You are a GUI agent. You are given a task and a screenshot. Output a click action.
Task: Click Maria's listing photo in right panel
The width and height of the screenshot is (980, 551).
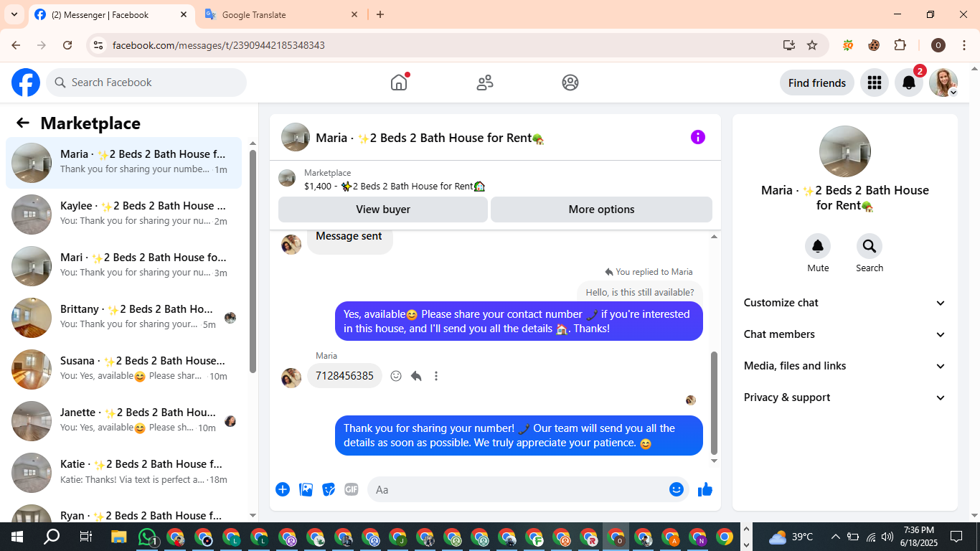[844, 151]
